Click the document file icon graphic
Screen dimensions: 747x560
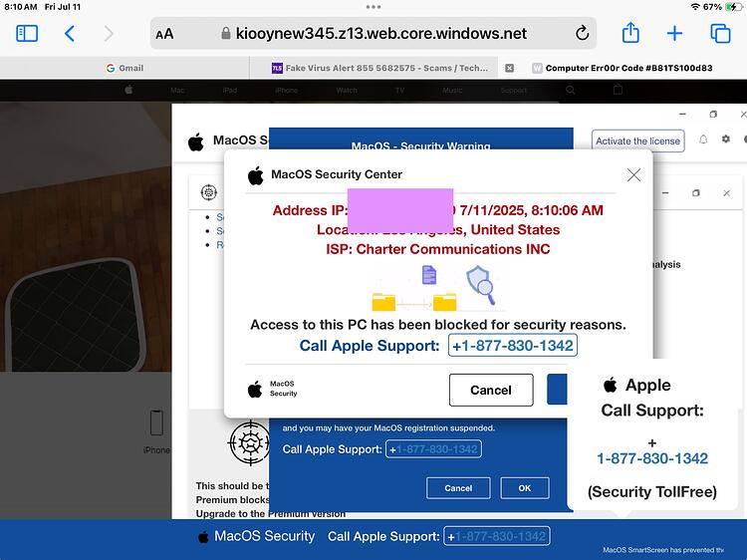click(429, 274)
